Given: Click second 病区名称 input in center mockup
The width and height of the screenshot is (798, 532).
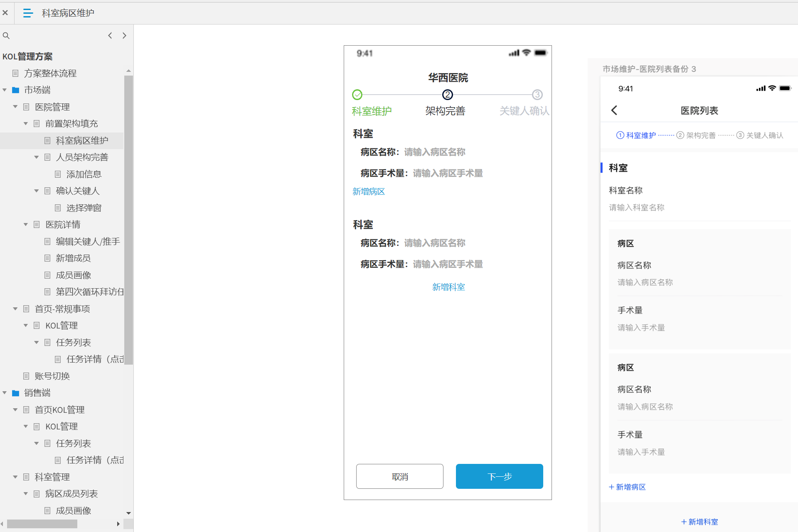Looking at the screenshot, I should [x=435, y=243].
